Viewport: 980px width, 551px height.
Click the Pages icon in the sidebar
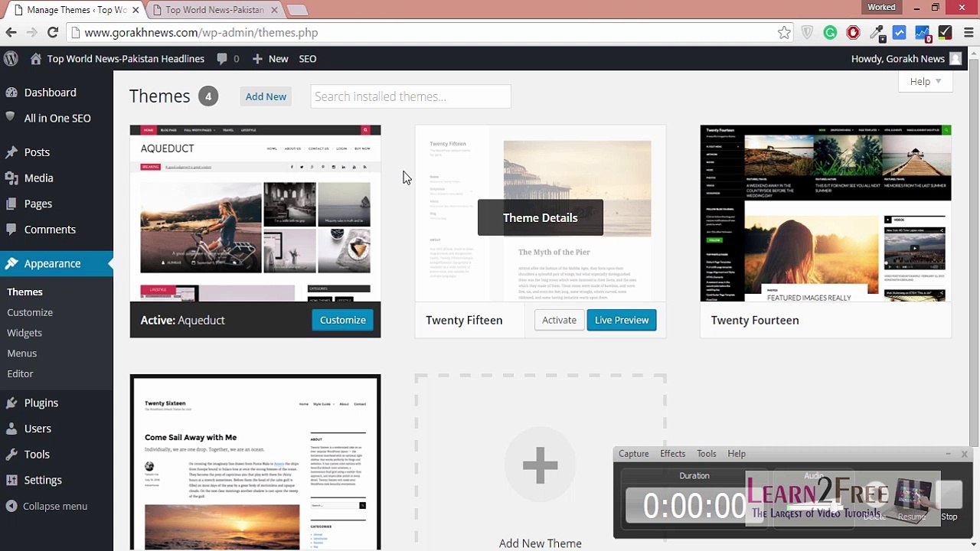coord(11,204)
